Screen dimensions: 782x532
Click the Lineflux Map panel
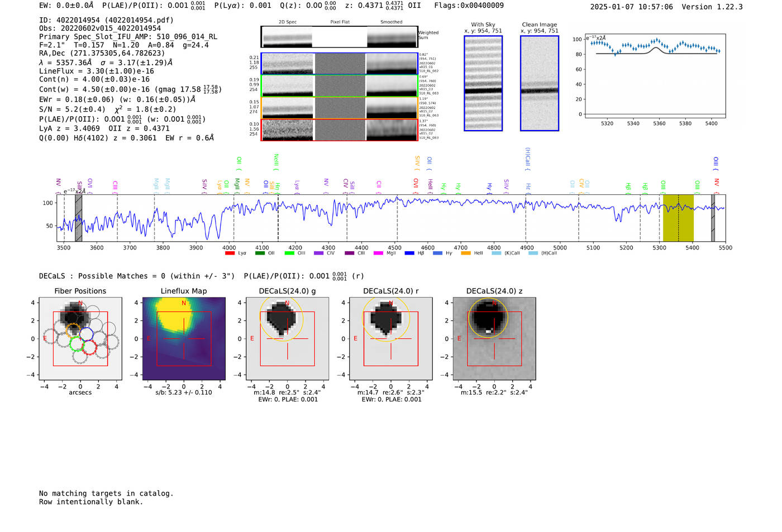(184, 339)
